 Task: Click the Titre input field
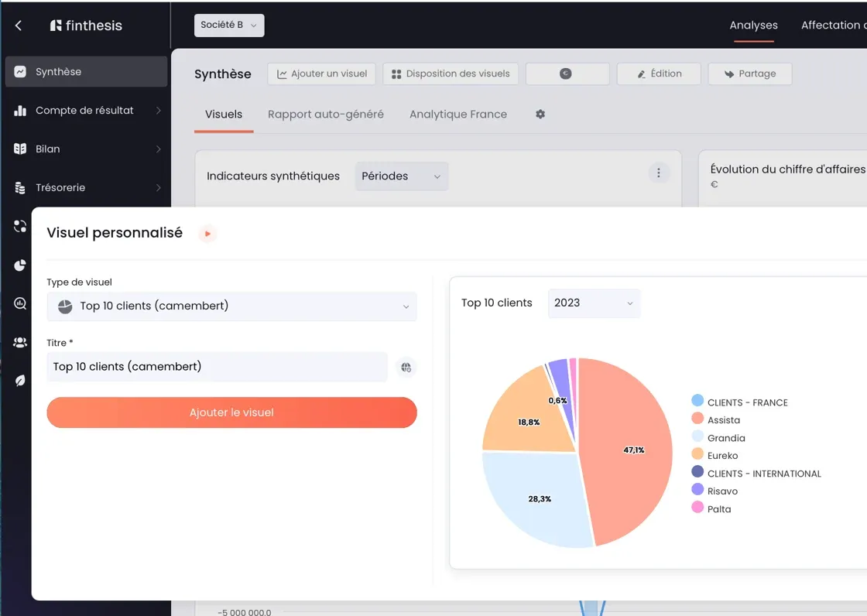[217, 367]
